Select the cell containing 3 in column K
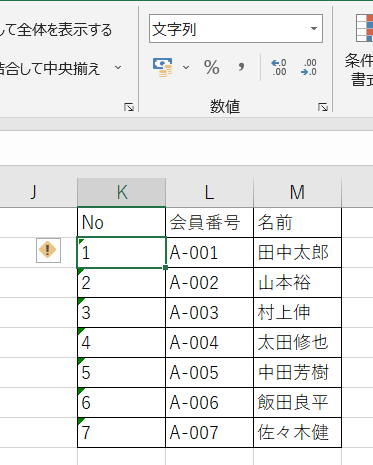373x465 pixels. (x=122, y=312)
